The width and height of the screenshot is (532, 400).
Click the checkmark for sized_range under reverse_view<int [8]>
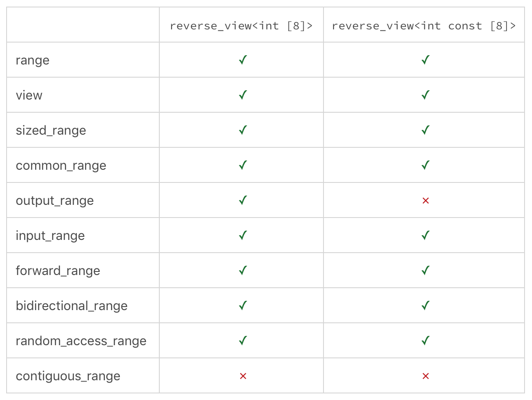[x=243, y=130]
